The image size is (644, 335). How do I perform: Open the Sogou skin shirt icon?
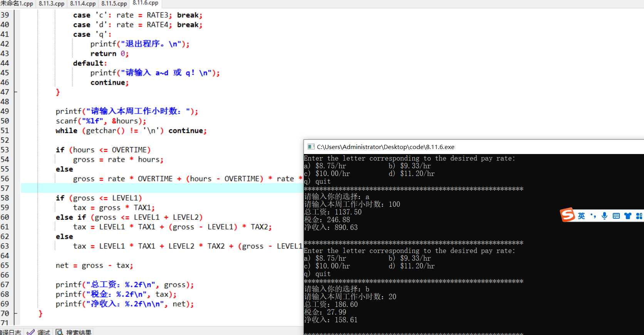628,216
